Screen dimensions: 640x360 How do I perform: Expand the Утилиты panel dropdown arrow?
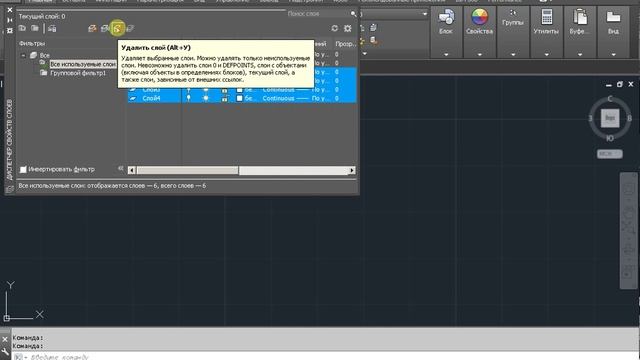(x=546, y=54)
